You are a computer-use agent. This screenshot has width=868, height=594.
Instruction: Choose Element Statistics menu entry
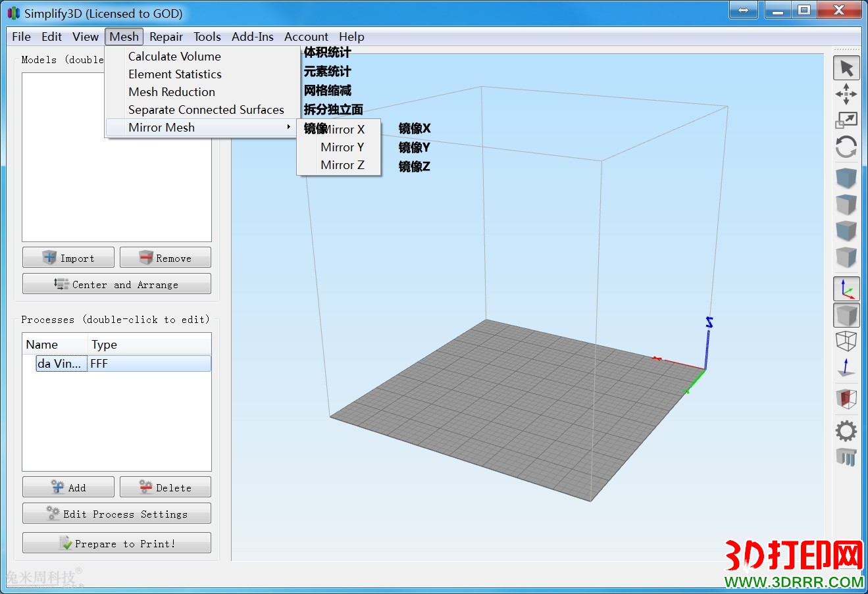[203, 74]
